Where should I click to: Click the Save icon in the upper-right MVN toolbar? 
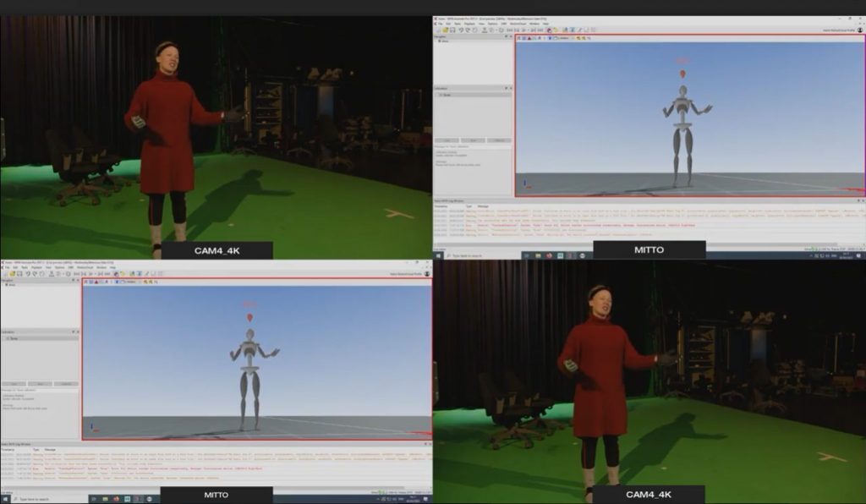[x=453, y=30]
